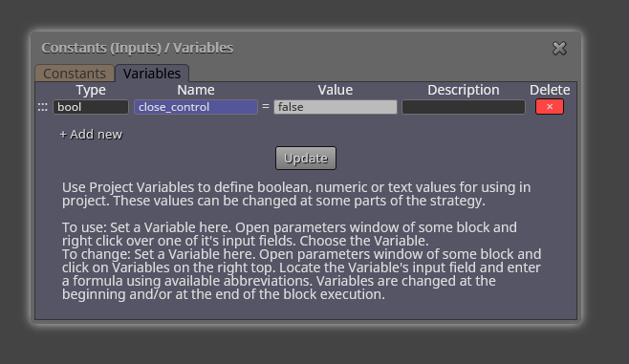Select the Variables tab

[x=152, y=74]
